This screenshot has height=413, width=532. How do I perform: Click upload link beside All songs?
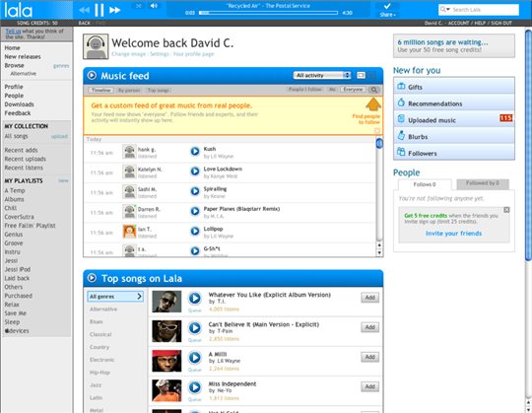click(59, 136)
